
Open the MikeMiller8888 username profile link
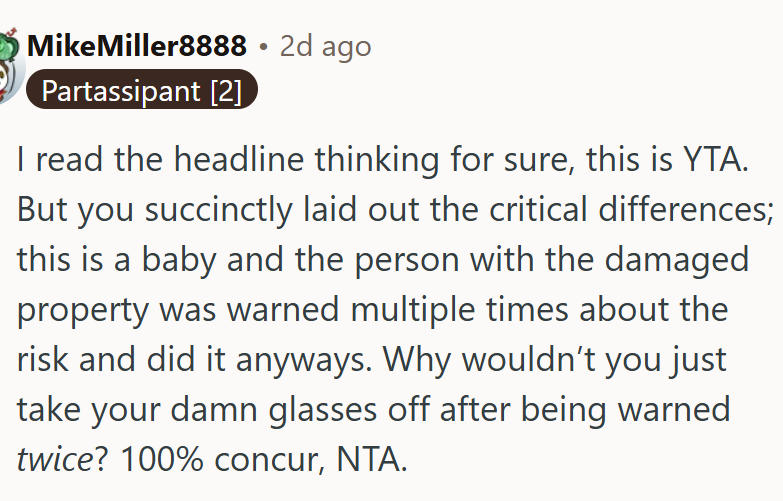click(137, 46)
